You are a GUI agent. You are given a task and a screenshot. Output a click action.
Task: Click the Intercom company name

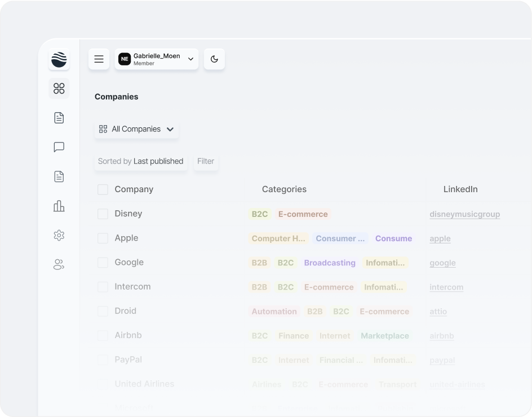pos(132,287)
